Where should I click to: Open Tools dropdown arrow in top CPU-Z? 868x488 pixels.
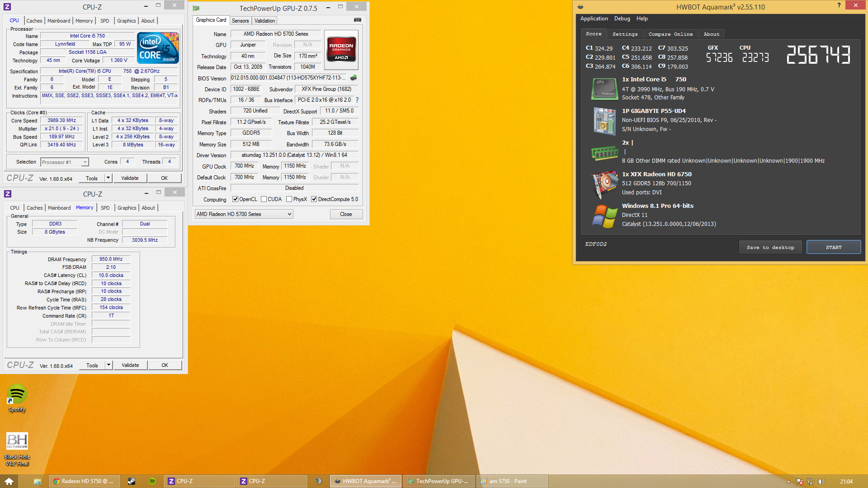[x=108, y=178]
